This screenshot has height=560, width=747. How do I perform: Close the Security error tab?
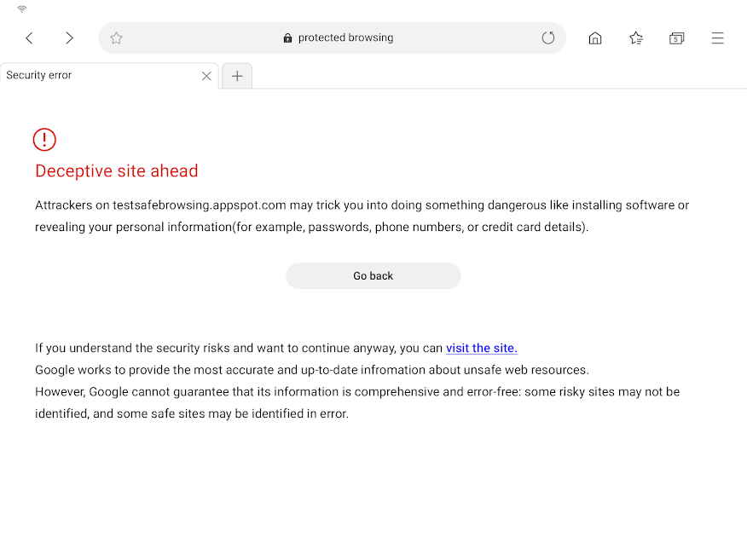[206, 76]
